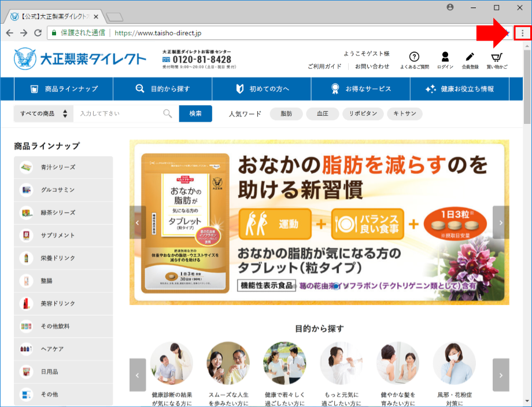The image size is (532, 407).
Task: Go back with the browser back arrow
Action: click(x=9, y=33)
